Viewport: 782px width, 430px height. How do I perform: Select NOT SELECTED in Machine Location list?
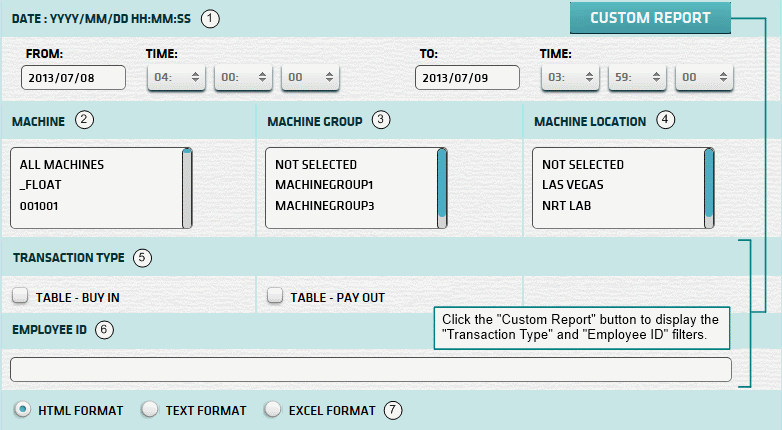tap(583, 165)
